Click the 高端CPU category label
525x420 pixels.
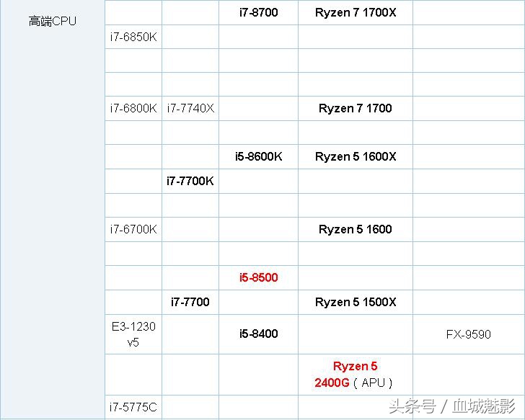(53, 22)
